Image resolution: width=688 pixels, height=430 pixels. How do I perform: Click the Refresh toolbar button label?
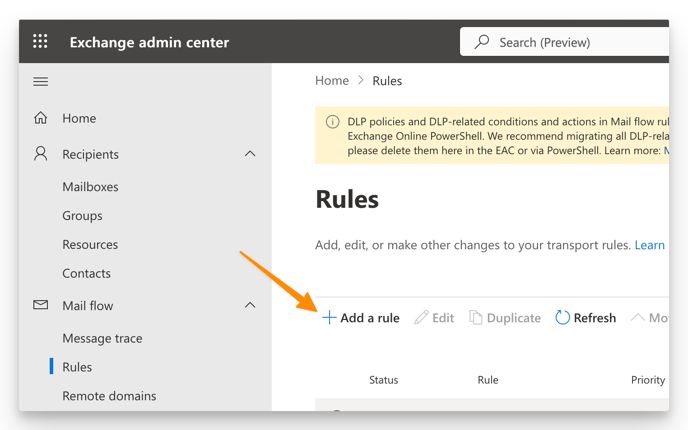coord(595,318)
